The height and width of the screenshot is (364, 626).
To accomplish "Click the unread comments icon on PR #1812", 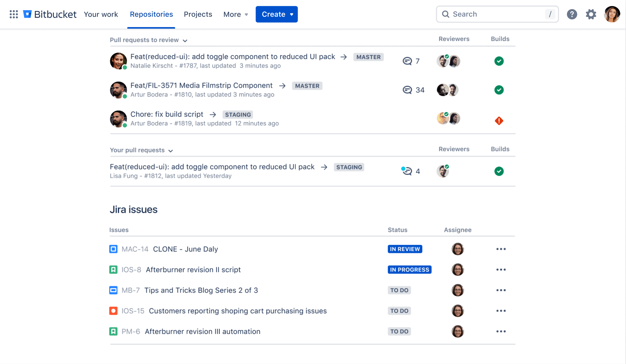I will [406, 171].
